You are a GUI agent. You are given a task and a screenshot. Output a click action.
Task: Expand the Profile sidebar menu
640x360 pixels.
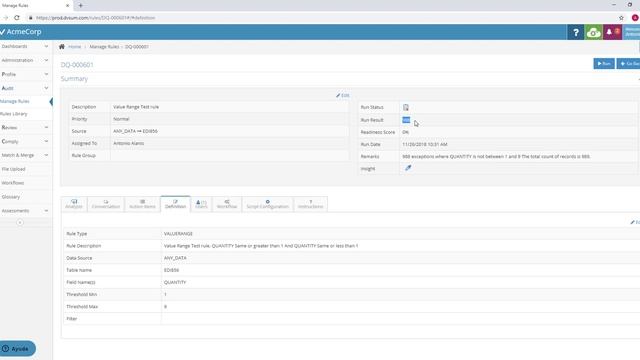25,74
